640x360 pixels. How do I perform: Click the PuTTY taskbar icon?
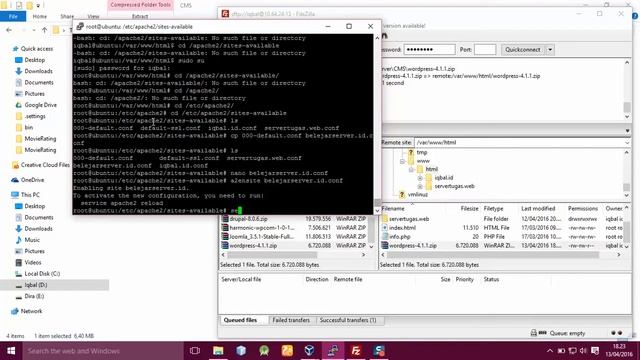333,351
